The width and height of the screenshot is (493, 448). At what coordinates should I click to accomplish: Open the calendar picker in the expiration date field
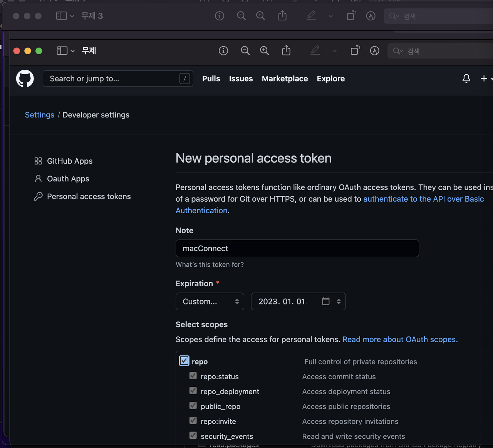coord(326,301)
